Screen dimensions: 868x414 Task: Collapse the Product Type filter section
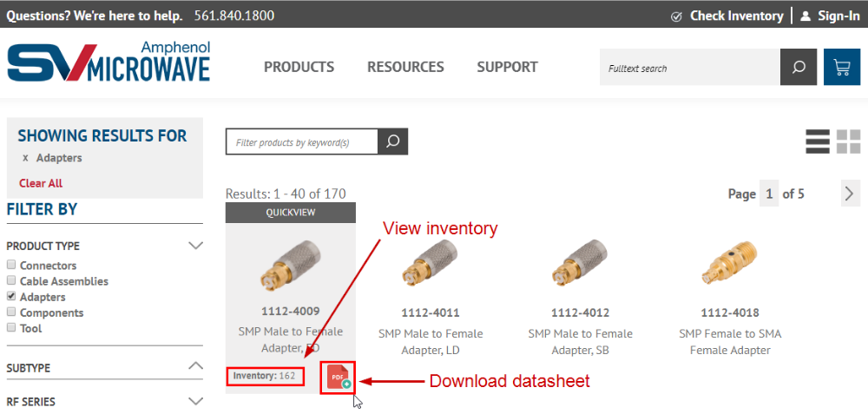pos(196,246)
